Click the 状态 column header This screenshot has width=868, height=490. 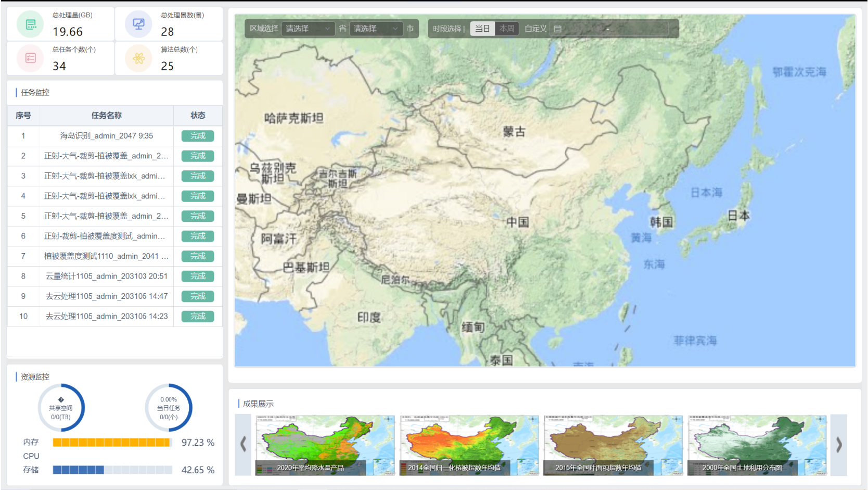(x=198, y=116)
